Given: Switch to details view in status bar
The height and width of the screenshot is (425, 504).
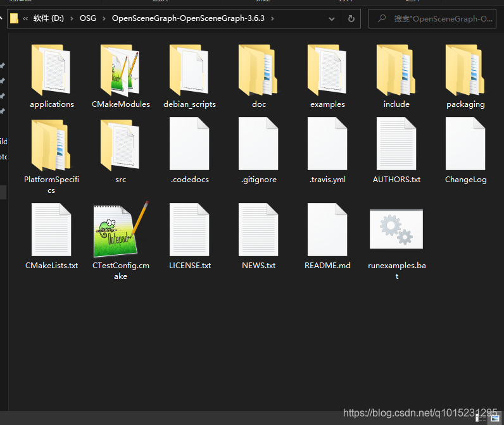Looking at the screenshot, I should (x=481, y=417).
